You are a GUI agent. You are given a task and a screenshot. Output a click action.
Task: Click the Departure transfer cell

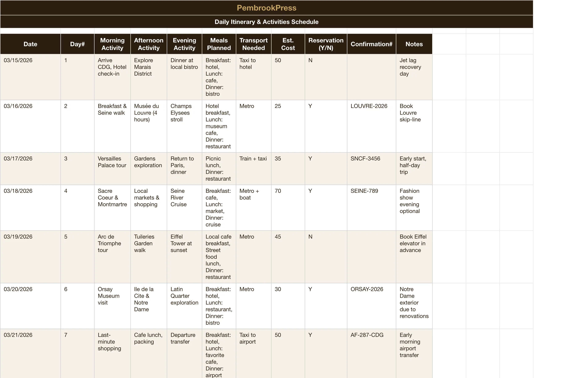click(185, 353)
